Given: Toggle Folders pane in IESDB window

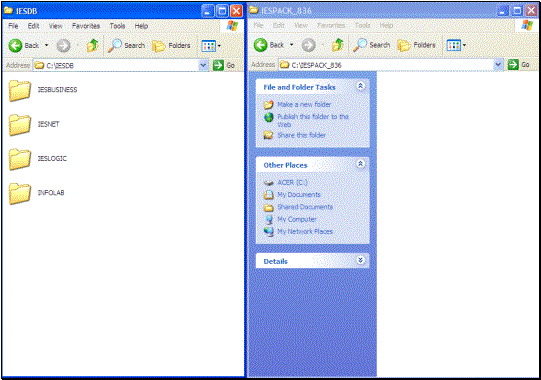Looking at the screenshot, I should 171,45.
